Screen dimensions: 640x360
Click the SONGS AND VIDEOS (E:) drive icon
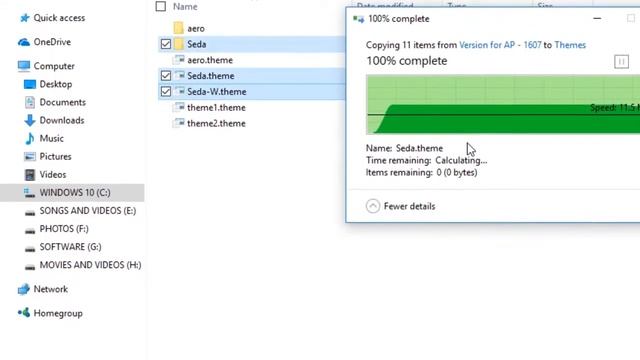pyautogui.click(x=30, y=212)
